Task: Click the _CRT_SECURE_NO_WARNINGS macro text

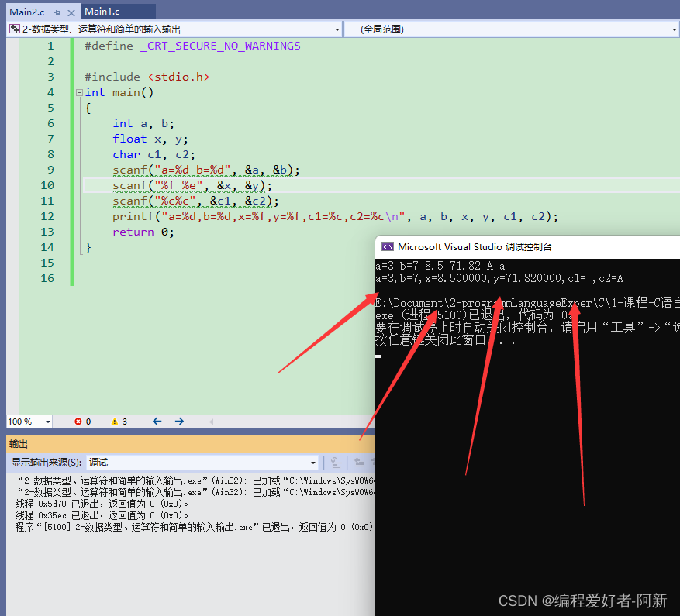Action: pos(220,46)
